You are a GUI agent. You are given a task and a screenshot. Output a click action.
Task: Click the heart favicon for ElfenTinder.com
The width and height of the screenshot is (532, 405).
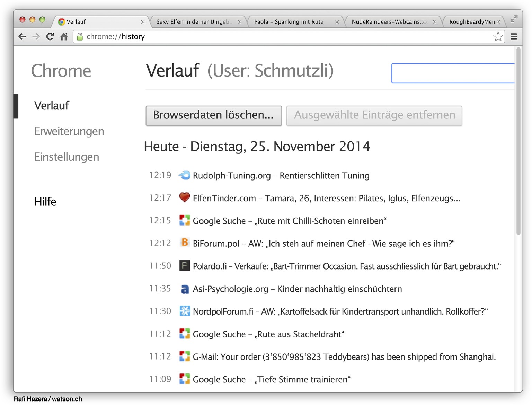coord(185,197)
